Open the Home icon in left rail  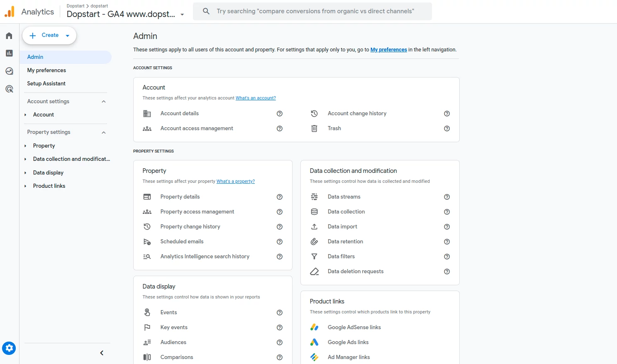[x=9, y=36]
